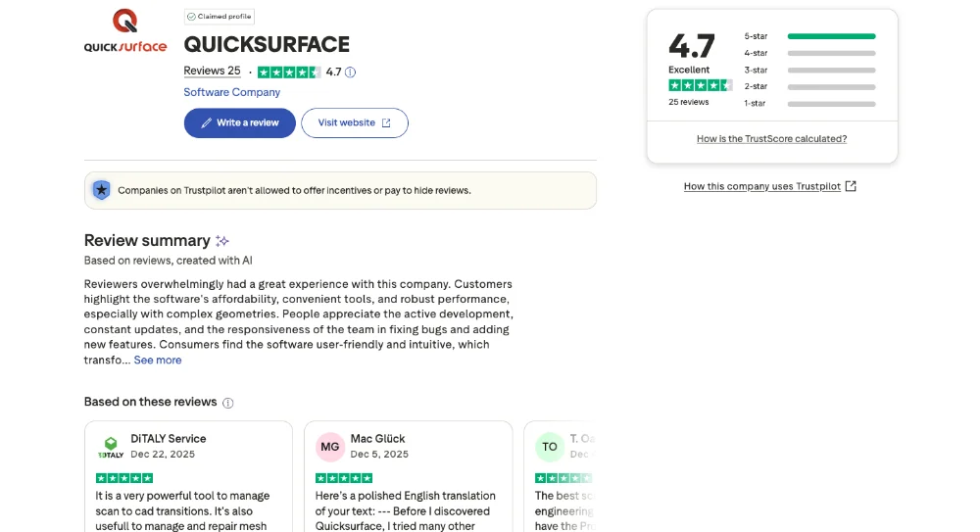This screenshot has height=532, width=980.
Task: Click the Claimed profile badge
Action: [220, 17]
